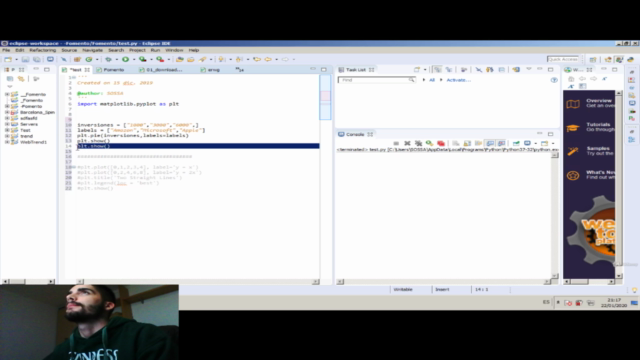640x360 pixels.
Task: Click the Open Task folder icon in toolbar
Action: tap(191, 60)
